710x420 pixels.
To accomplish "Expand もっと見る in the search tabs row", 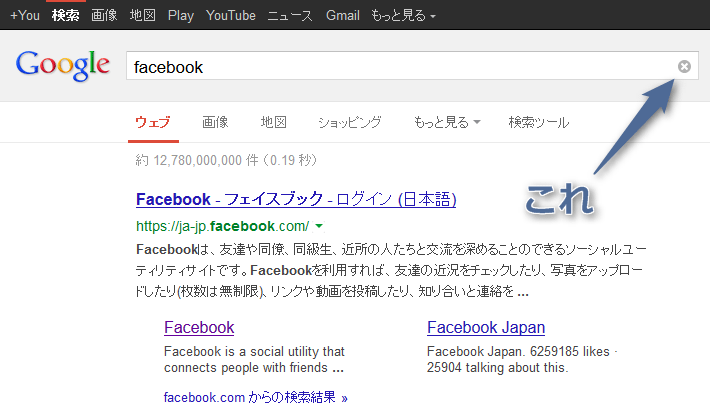I will click(x=446, y=122).
